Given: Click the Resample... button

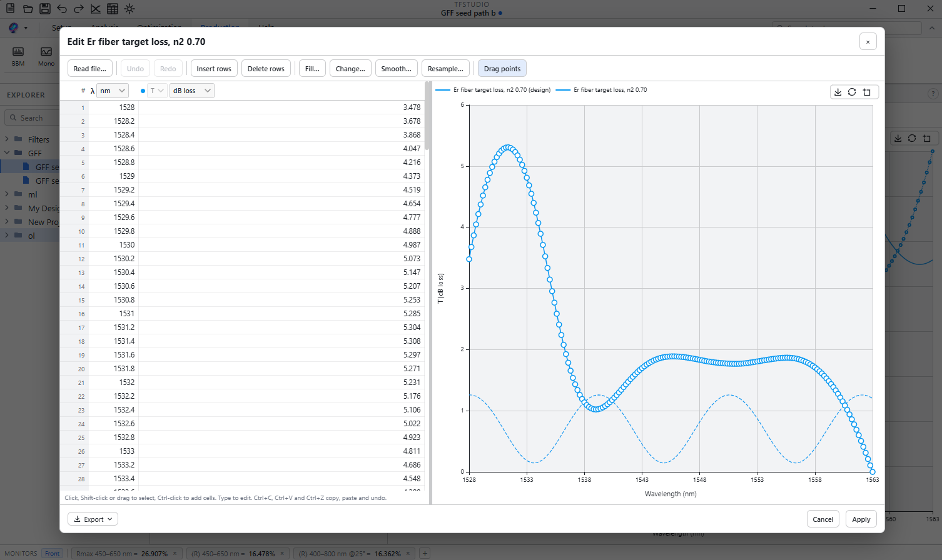Looking at the screenshot, I should click(x=445, y=69).
